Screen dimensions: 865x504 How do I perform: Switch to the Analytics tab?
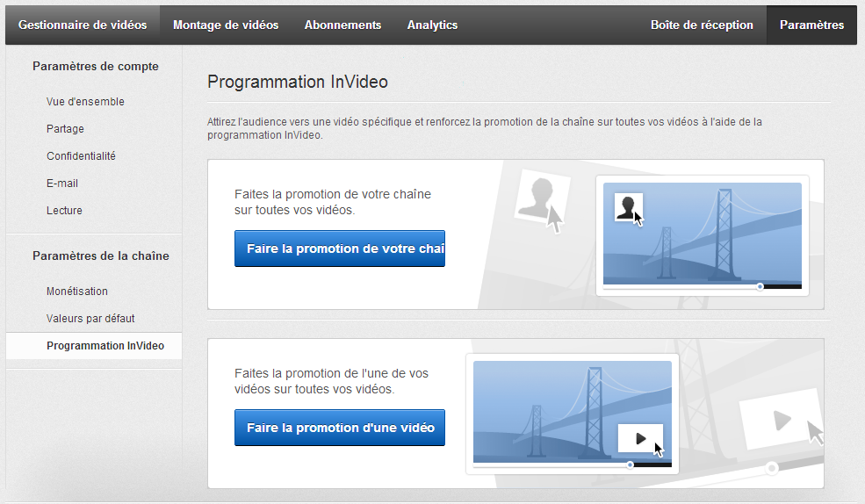(432, 25)
